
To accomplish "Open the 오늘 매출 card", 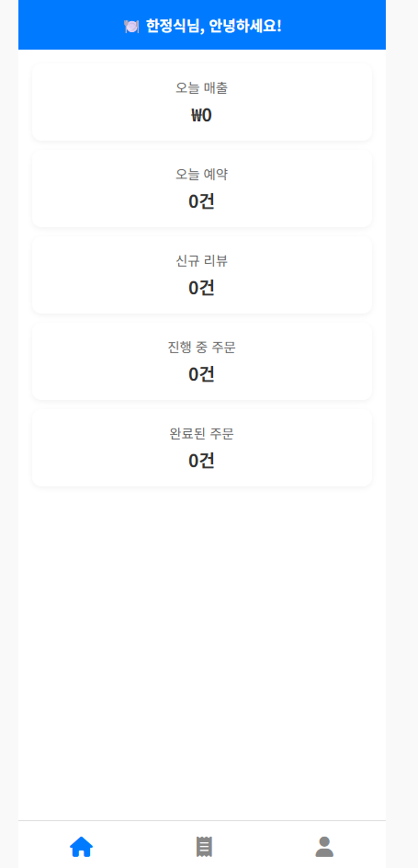I will tap(202, 102).
